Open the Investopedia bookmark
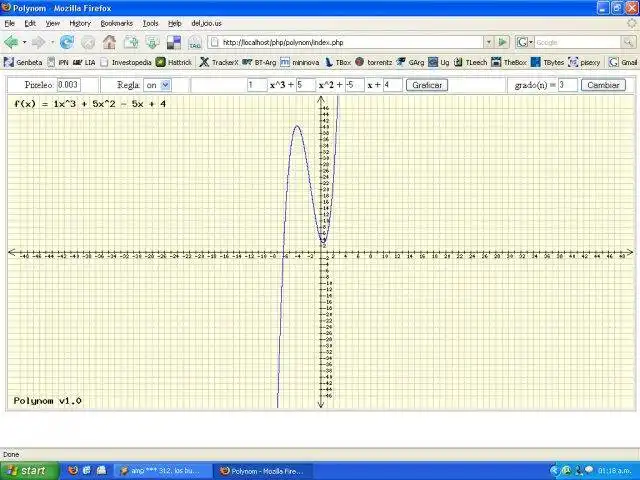640x480 pixels. [x=126, y=62]
